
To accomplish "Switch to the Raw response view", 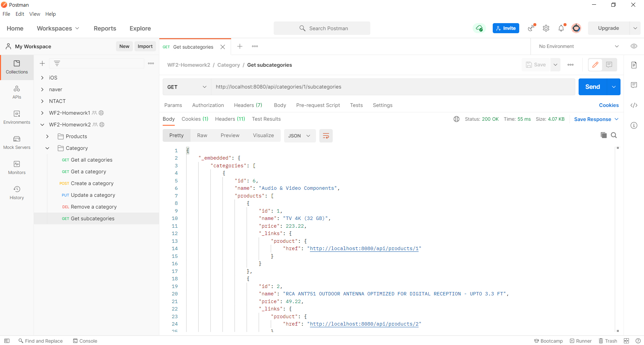I will tap(202, 135).
